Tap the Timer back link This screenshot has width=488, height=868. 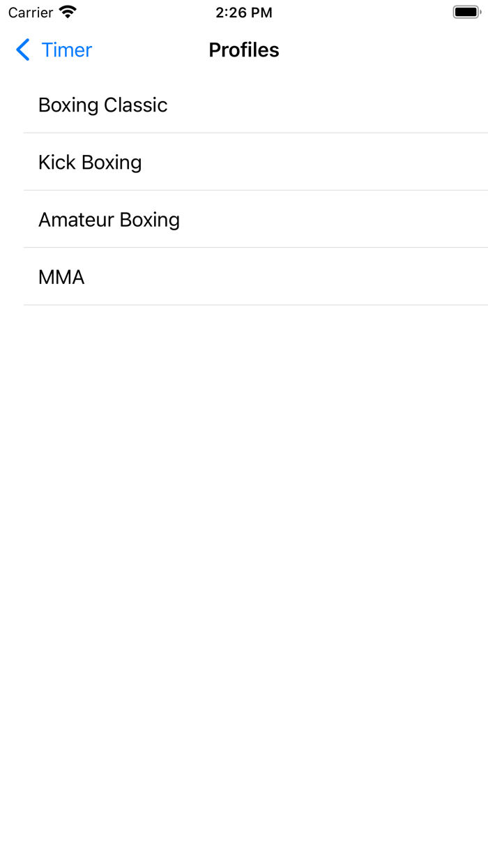(x=66, y=50)
